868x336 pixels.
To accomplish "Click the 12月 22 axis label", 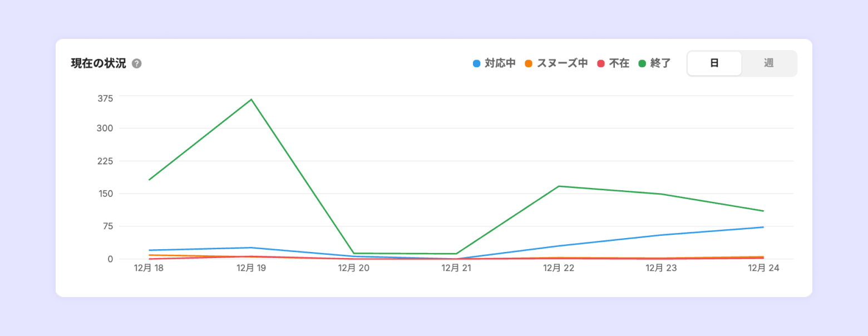I will click(559, 268).
